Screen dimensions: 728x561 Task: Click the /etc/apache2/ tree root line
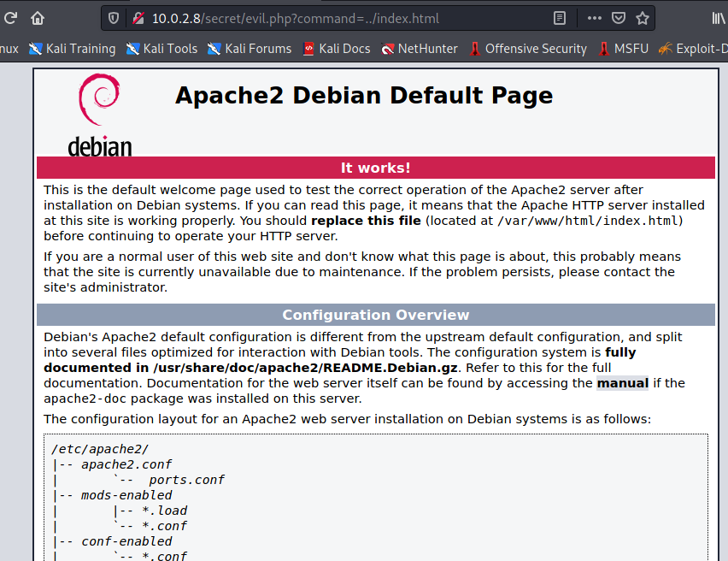[x=100, y=449]
